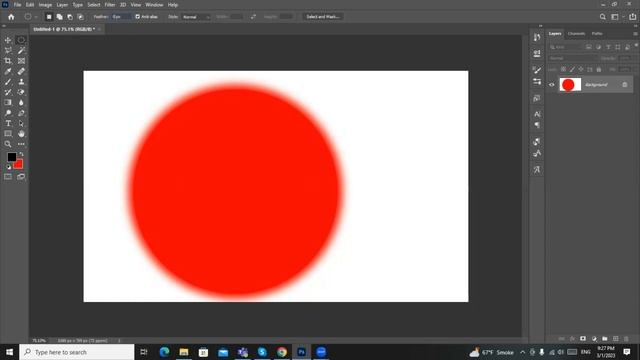The image size is (640, 360).
Task: Select the Polygonal Lasso tool
Action: pyautogui.click(x=8, y=51)
